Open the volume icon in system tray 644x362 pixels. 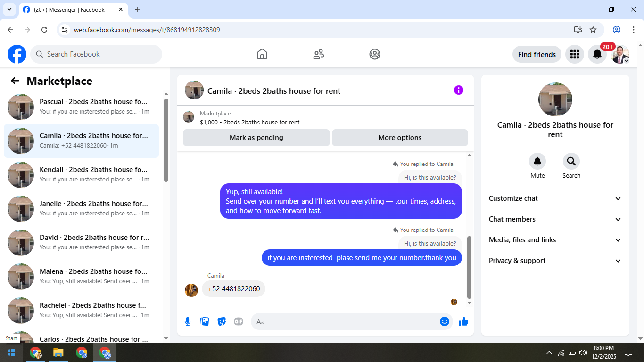coord(583,353)
